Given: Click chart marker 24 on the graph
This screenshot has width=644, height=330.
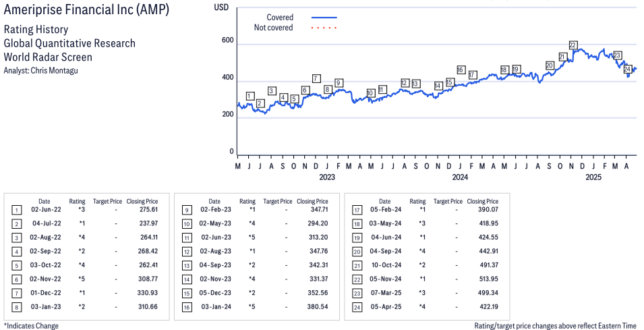Looking at the screenshot, I should click(627, 69).
